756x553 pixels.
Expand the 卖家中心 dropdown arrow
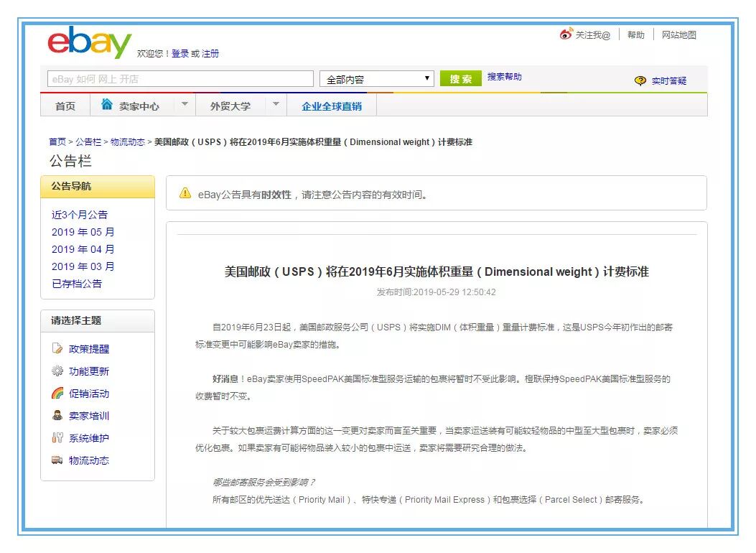click(x=185, y=104)
